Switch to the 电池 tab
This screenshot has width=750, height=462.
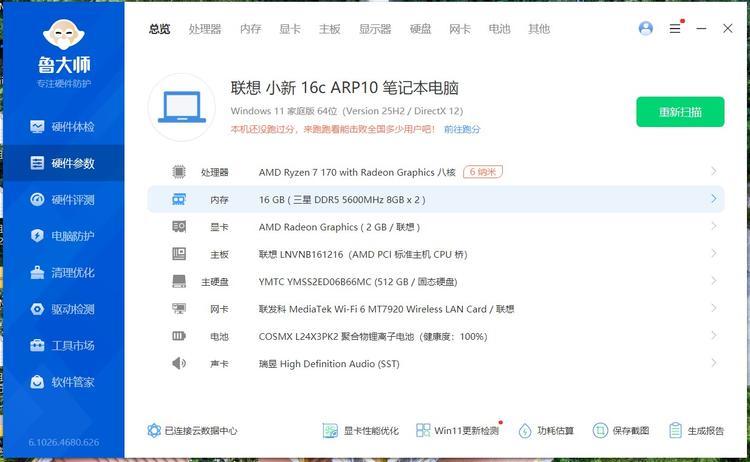499,29
